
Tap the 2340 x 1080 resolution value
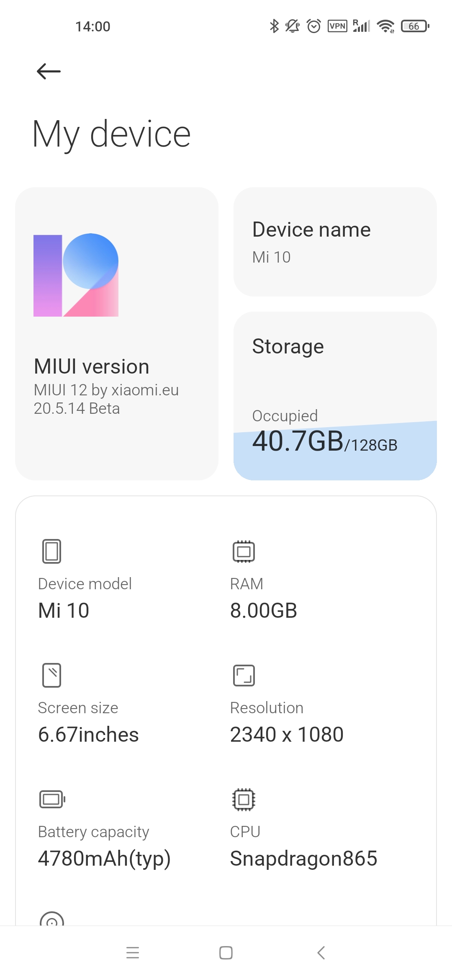pyautogui.click(x=287, y=735)
